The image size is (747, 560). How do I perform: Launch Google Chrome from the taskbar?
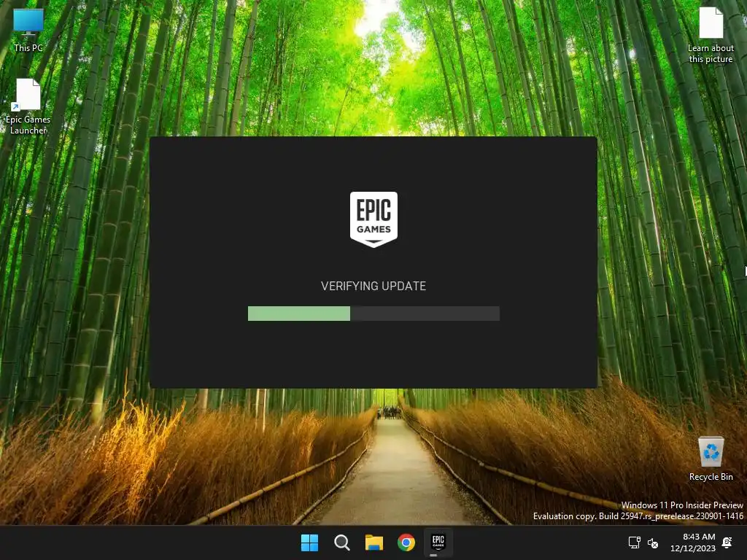(406, 542)
